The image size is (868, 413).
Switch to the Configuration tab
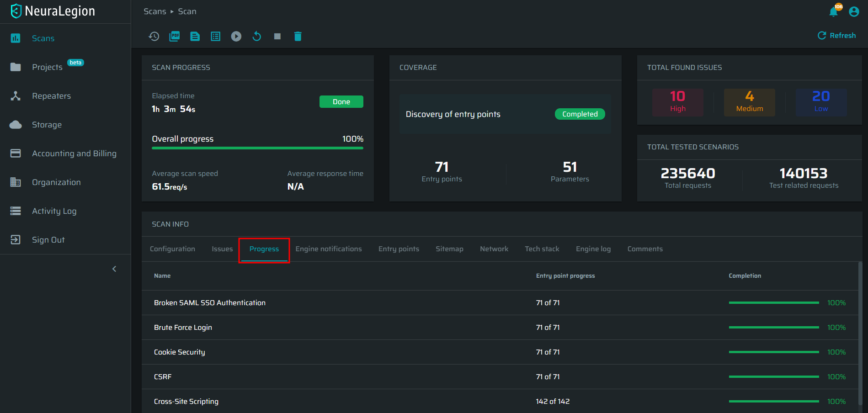[172, 249]
